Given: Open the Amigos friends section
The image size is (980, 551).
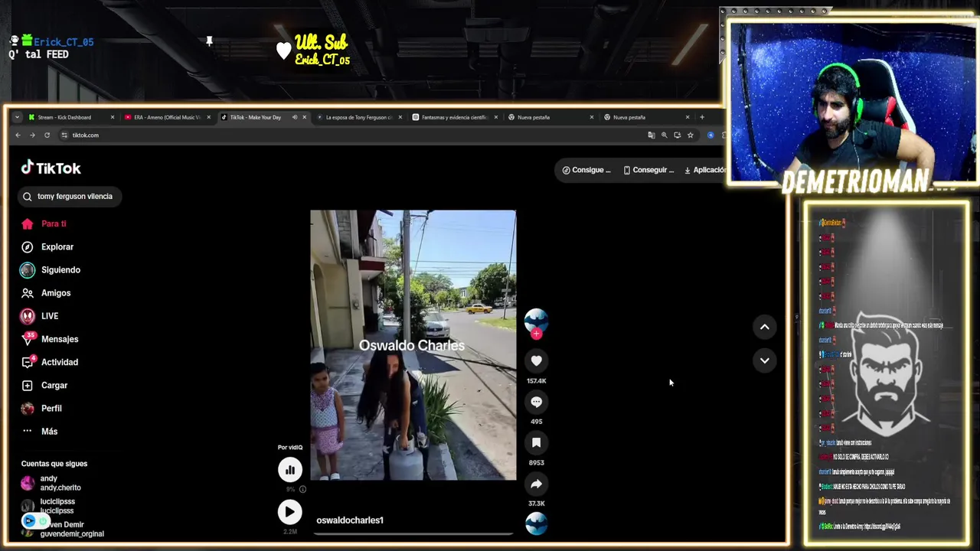Looking at the screenshot, I should (x=46, y=292).
